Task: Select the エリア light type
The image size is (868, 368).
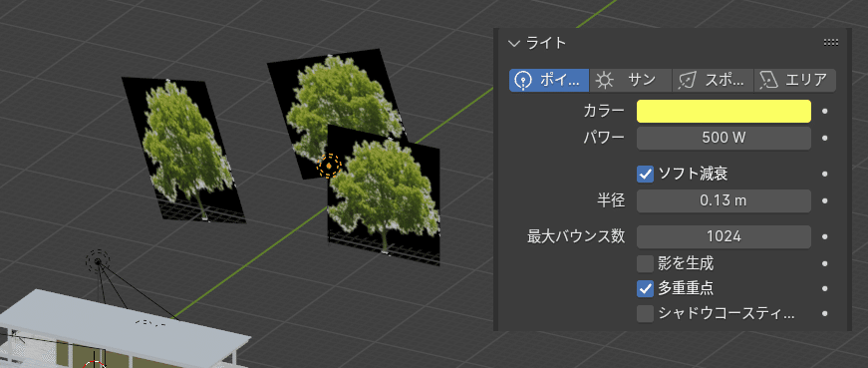Action: (x=795, y=81)
